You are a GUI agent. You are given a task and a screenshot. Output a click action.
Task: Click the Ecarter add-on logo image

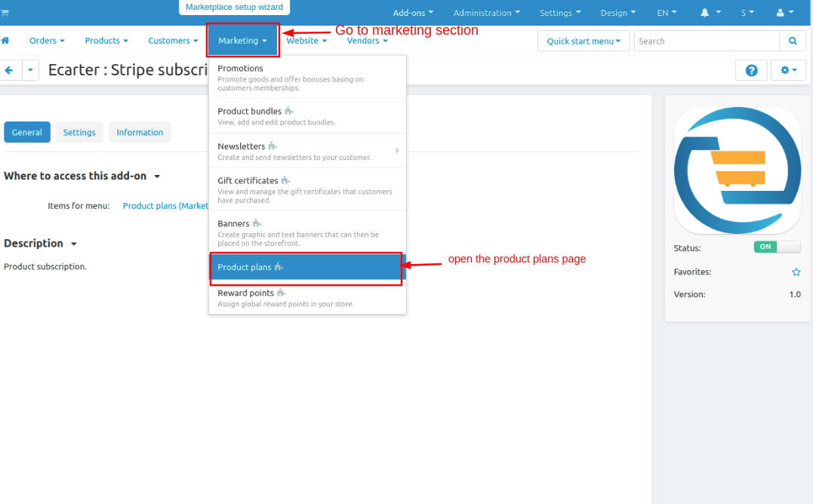[738, 171]
